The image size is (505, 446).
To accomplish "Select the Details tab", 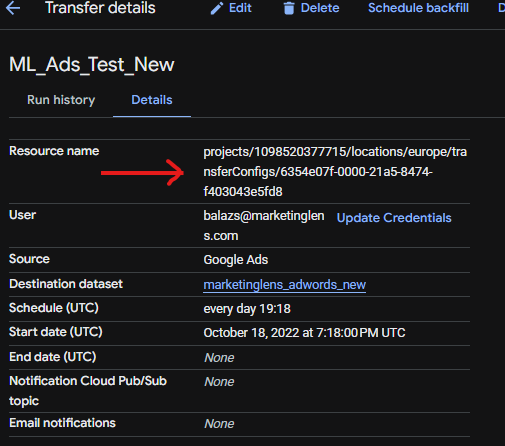I will (152, 100).
